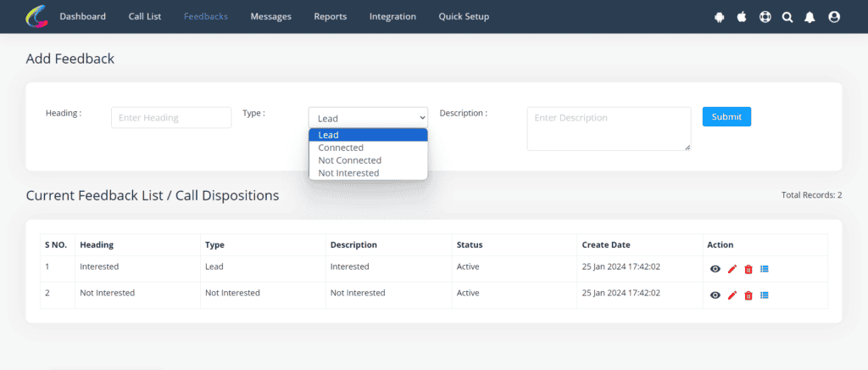
Task: Edit the Interested feedback with pencil icon
Action: tap(732, 269)
